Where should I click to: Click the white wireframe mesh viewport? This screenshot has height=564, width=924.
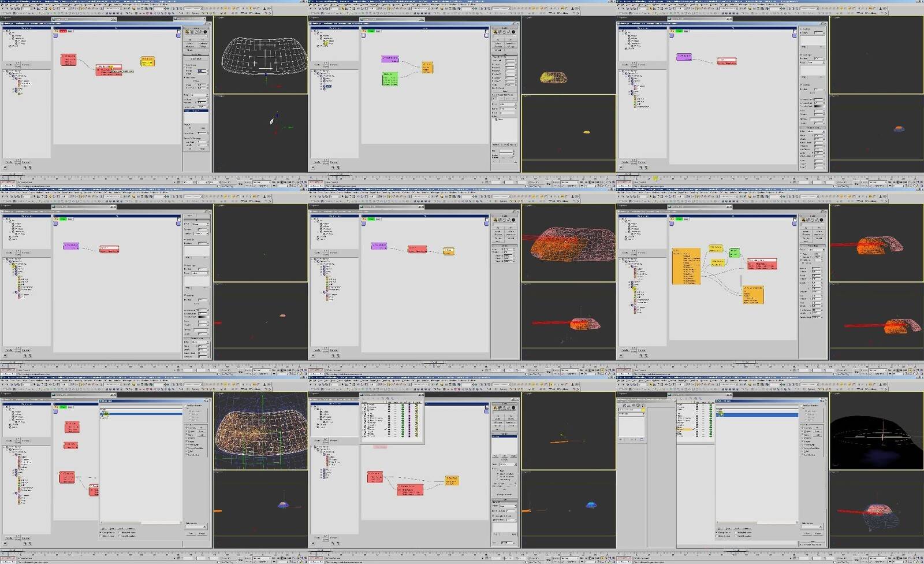[x=260, y=55]
